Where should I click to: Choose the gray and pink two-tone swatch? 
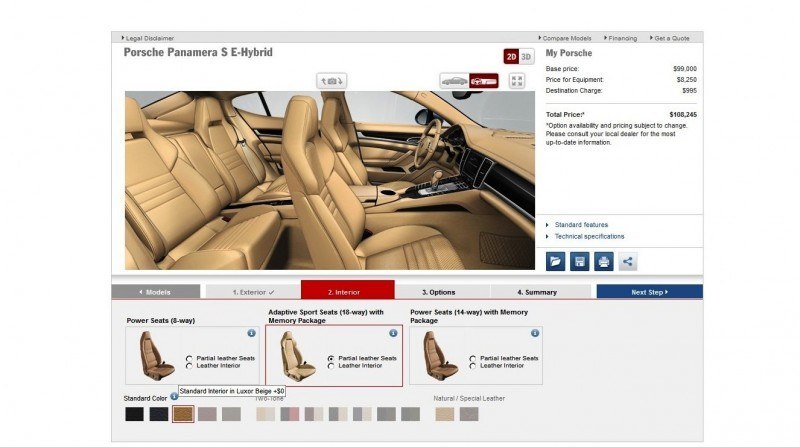(x=290, y=414)
